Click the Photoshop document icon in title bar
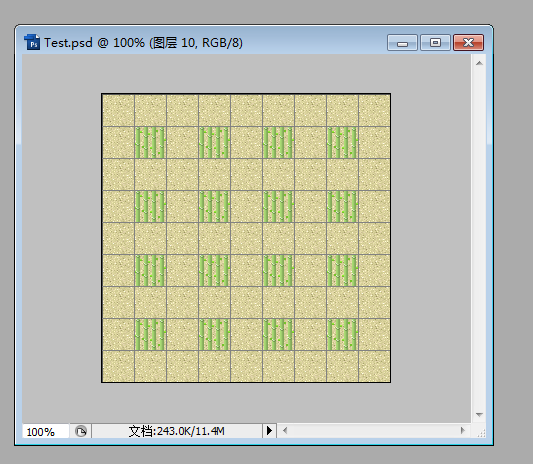 [x=32, y=42]
